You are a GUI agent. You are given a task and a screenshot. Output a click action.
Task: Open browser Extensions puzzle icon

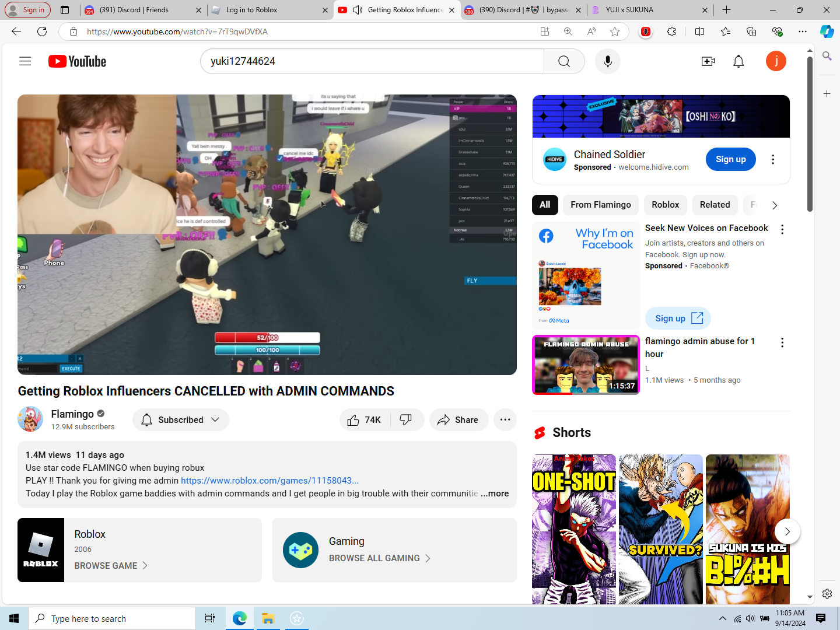tap(672, 32)
